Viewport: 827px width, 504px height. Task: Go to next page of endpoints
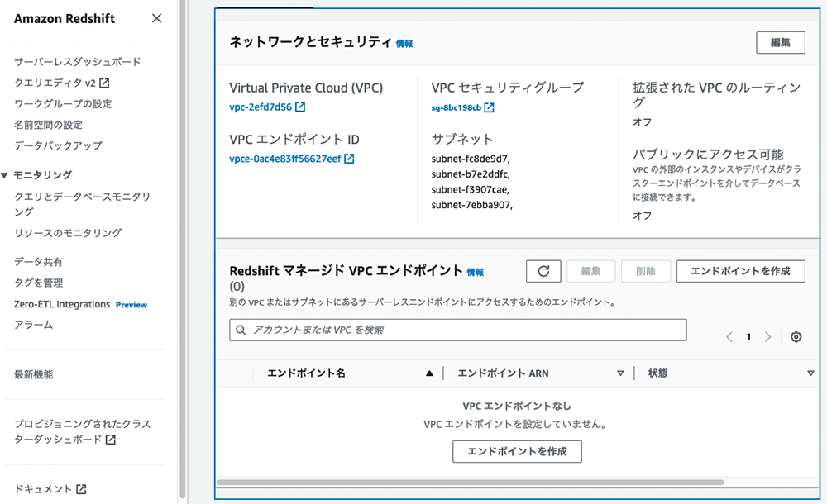tap(768, 337)
